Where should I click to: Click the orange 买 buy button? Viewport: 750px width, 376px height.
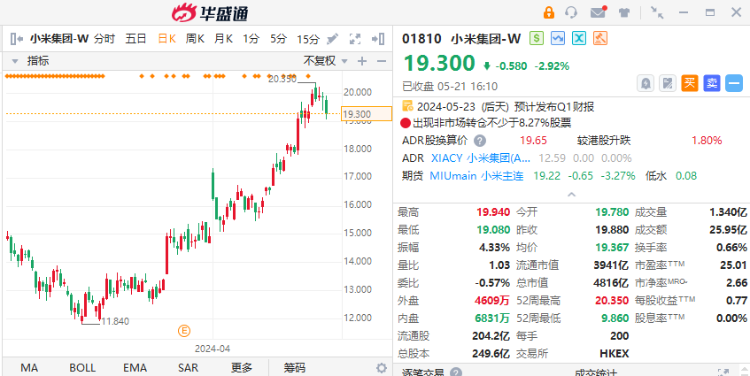(x=689, y=83)
